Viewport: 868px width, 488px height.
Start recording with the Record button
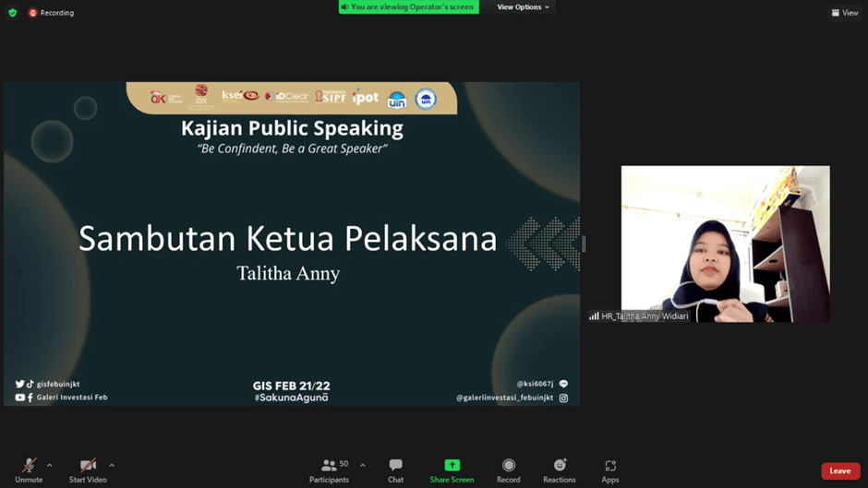click(x=508, y=470)
